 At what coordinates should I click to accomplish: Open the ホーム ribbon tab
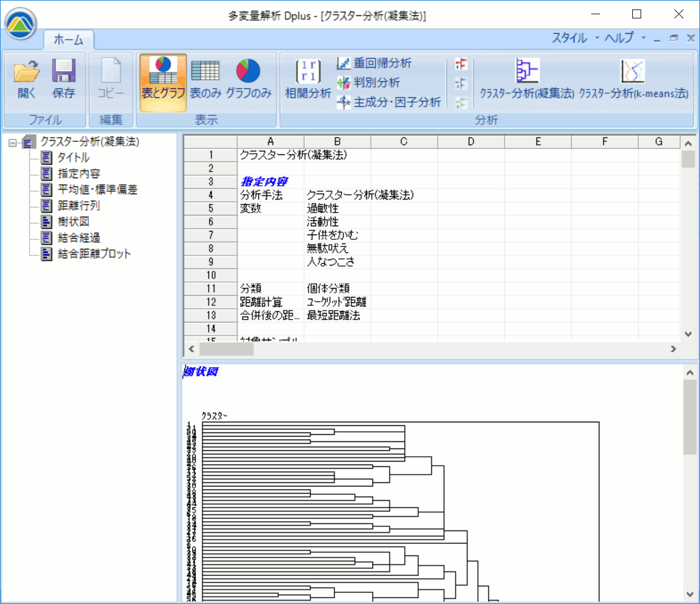pos(69,40)
